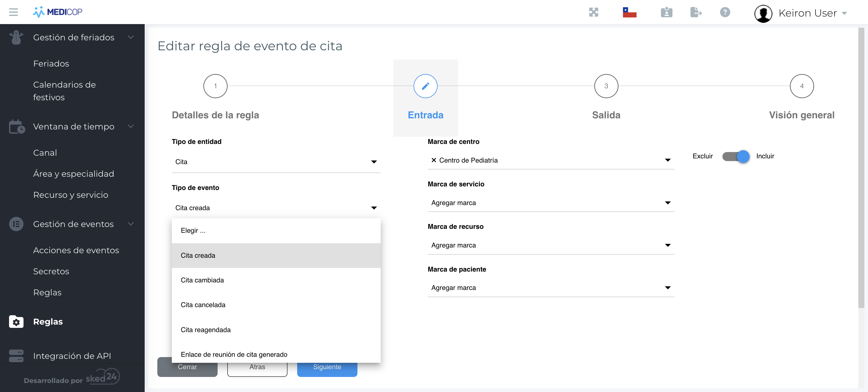Open the hamburger menu icon

coord(14,12)
